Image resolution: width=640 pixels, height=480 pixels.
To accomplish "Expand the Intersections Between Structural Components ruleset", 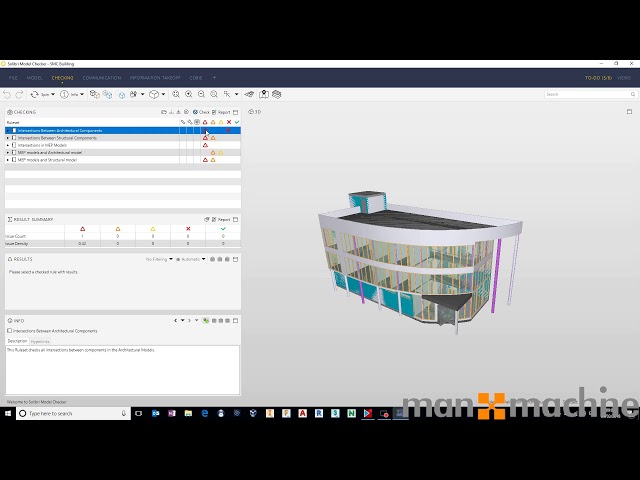I will 8,138.
